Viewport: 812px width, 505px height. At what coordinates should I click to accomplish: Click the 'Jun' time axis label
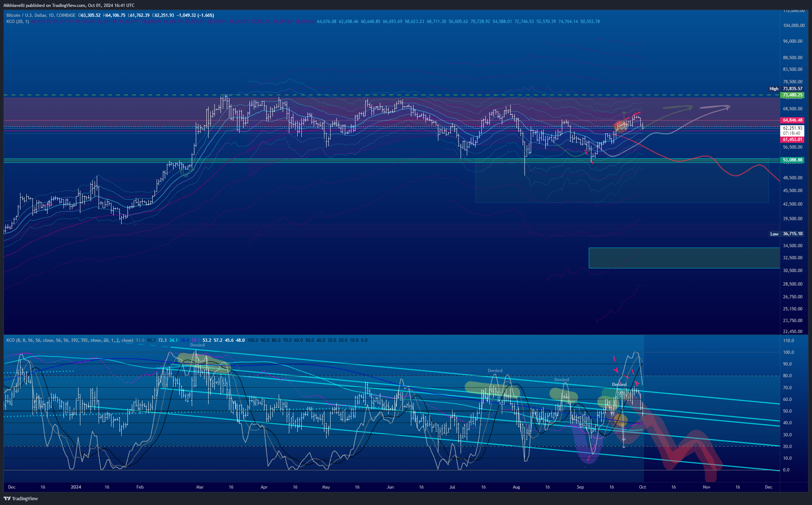pyautogui.click(x=390, y=487)
